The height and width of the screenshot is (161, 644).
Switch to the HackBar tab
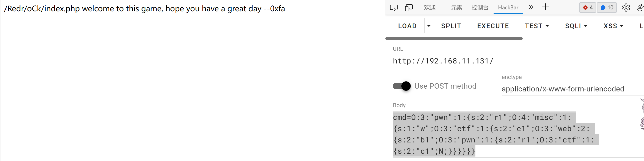508,8
